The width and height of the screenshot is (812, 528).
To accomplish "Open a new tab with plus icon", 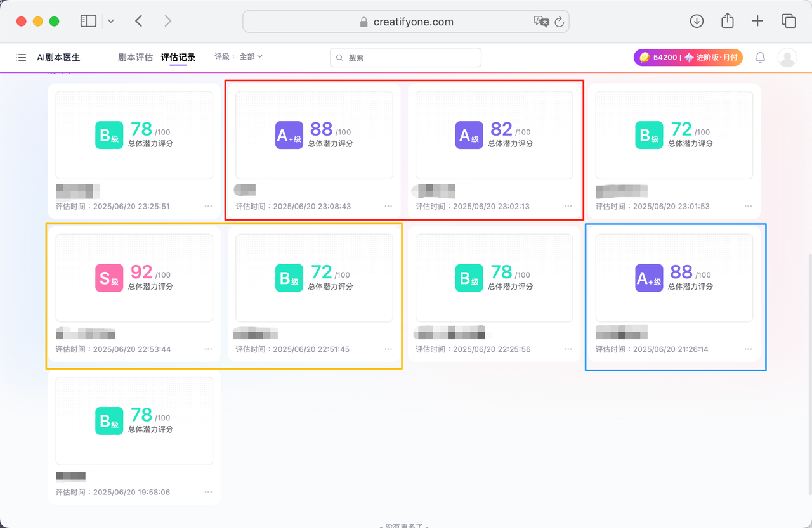I will point(757,21).
